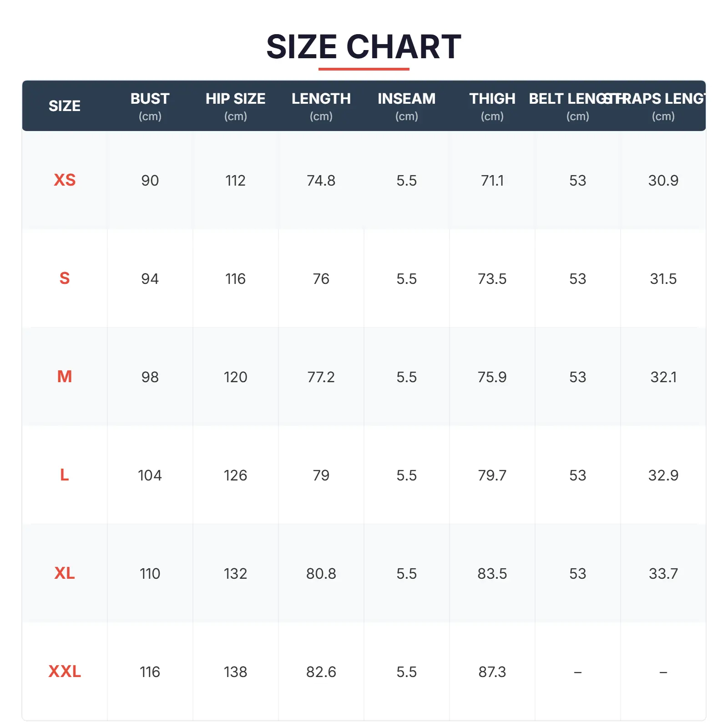
Task: Click the XS size row label
Action: coord(65,180)
